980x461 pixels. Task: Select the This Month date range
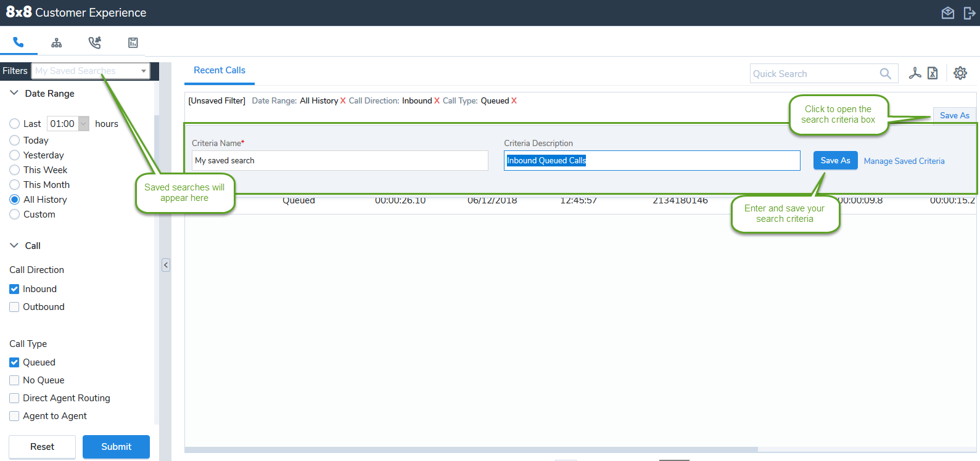15,185
